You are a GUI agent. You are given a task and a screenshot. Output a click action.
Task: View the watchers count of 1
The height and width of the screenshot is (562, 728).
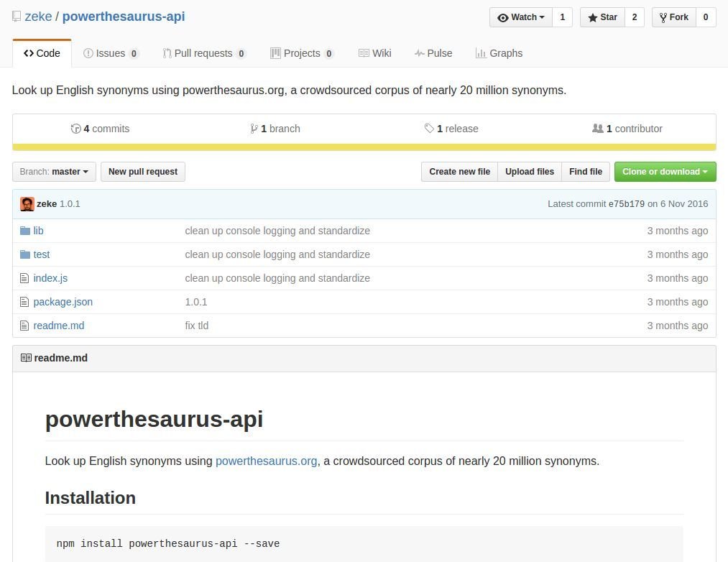point(562,17)
